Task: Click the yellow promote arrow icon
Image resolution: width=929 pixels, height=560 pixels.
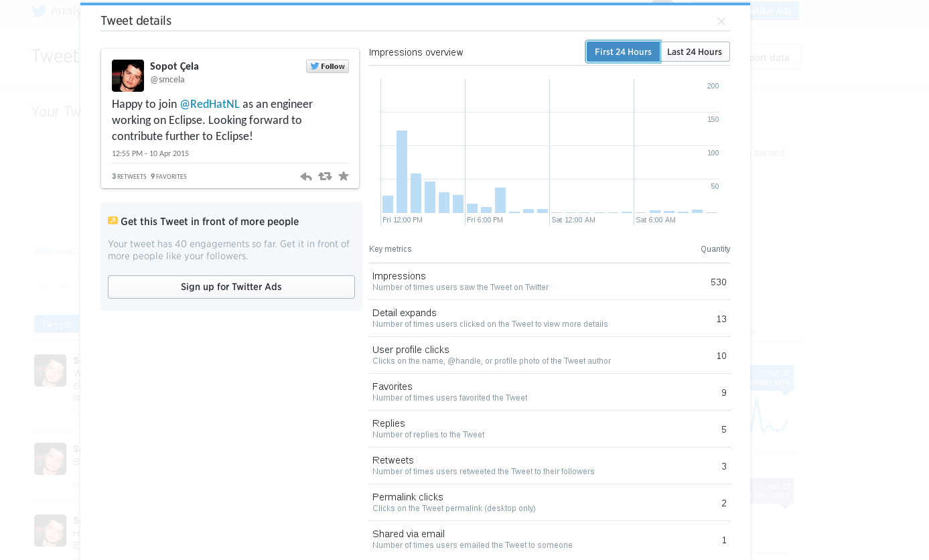Action: [x=113, y=221]
